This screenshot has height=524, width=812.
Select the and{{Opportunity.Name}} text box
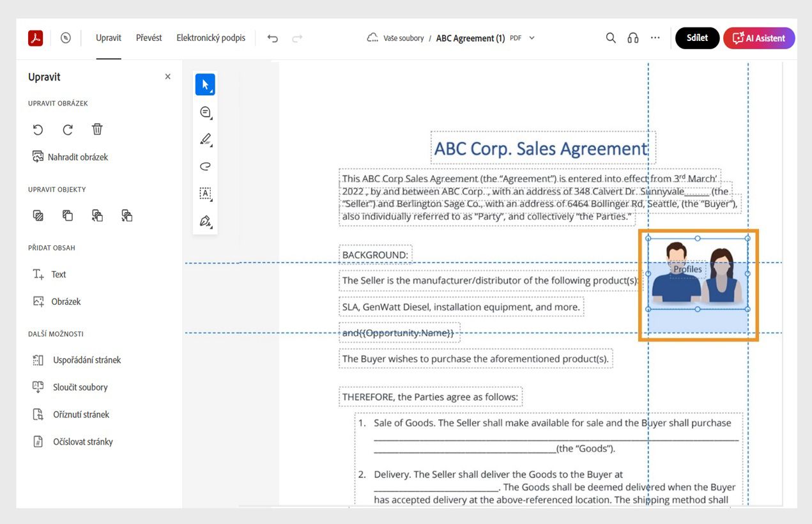coord(399,333)
